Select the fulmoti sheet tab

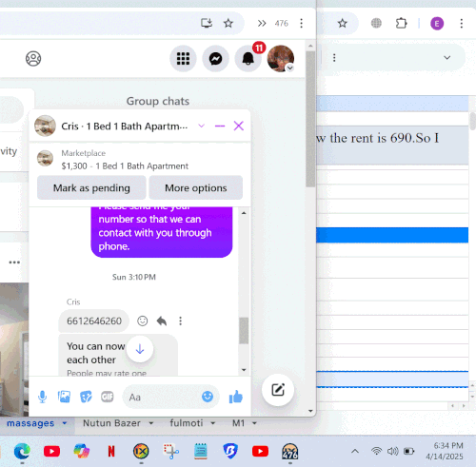187,423
